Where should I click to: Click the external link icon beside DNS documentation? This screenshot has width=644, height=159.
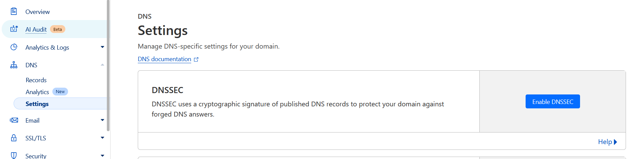[196, 59]
